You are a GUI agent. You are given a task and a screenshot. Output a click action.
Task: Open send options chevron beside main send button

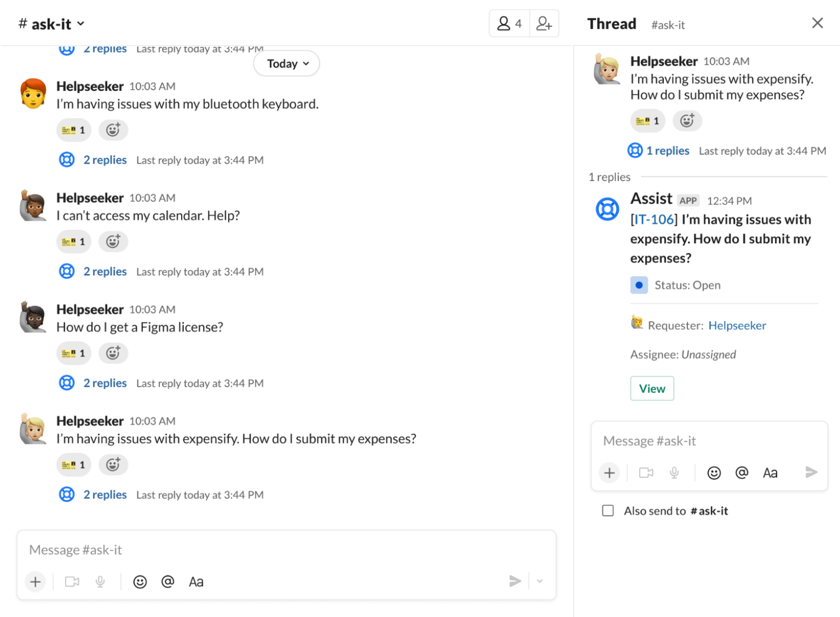[x=539, y=581]
